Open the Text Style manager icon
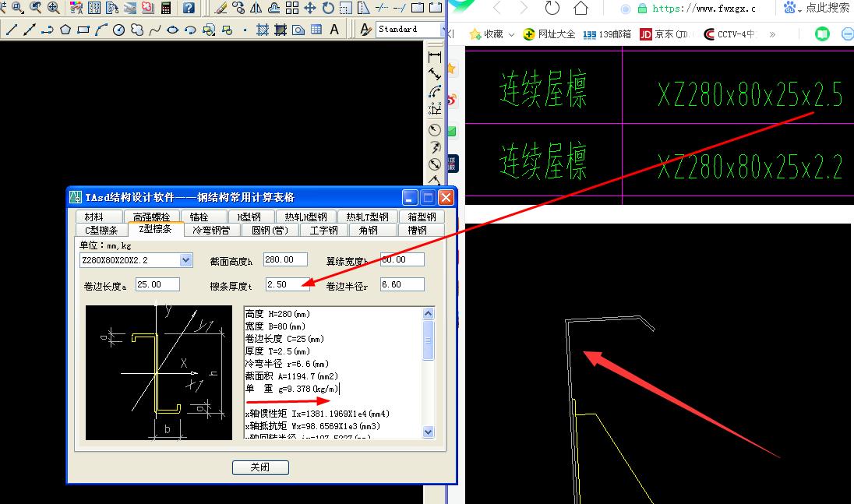 tap(366, 30)
